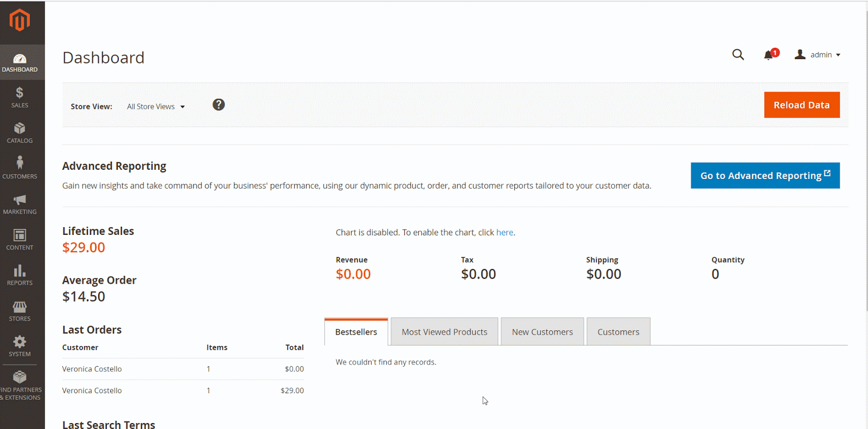The image size is (868, 429).
Task: Switch to the New Customers tab
Action: coord(542,332)
